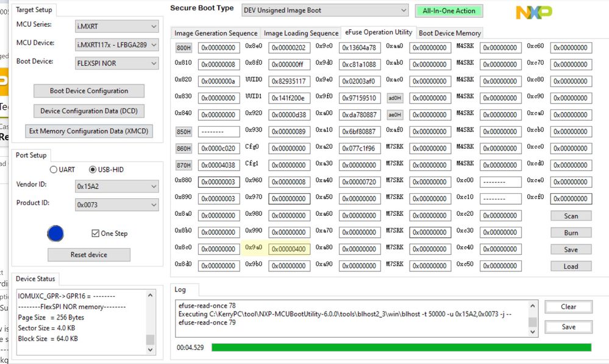Click the Load fuse button
Viewport: 609px width, 364px height.
click(x=571, y=266)
